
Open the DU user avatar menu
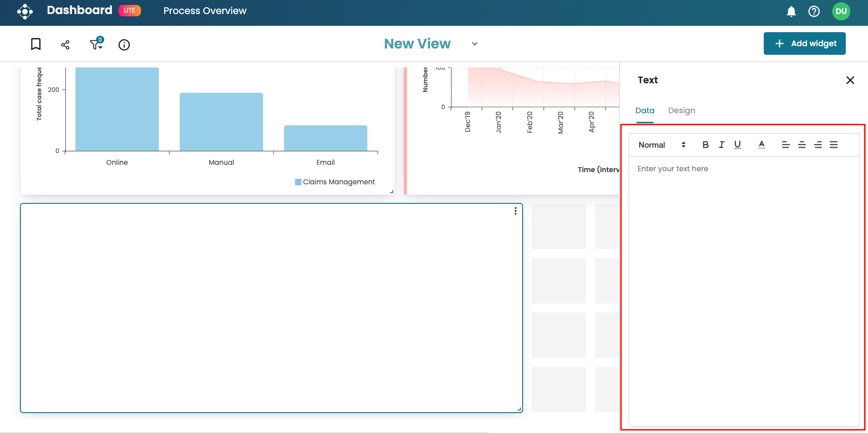click(x=841, y=11)
